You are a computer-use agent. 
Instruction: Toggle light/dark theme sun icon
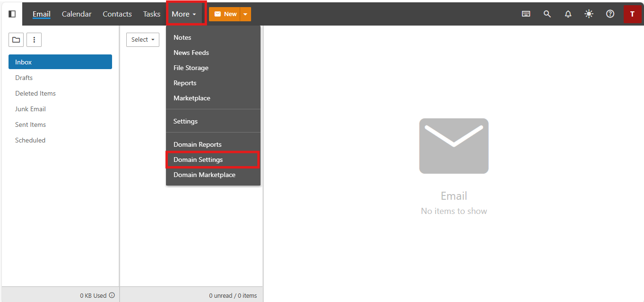tap(589, 14)
